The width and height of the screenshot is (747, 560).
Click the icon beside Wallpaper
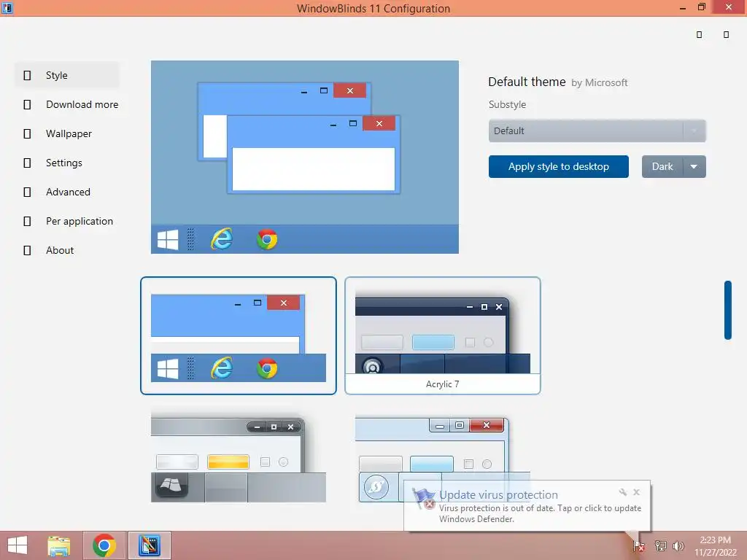[x=27, y=134]
